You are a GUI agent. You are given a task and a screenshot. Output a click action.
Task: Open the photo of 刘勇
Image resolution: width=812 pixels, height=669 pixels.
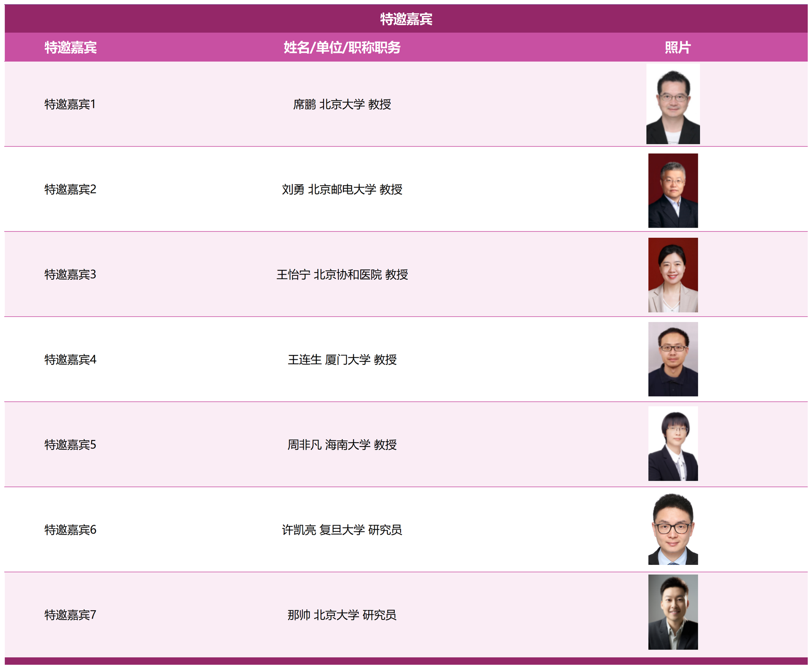click(673, 190)
